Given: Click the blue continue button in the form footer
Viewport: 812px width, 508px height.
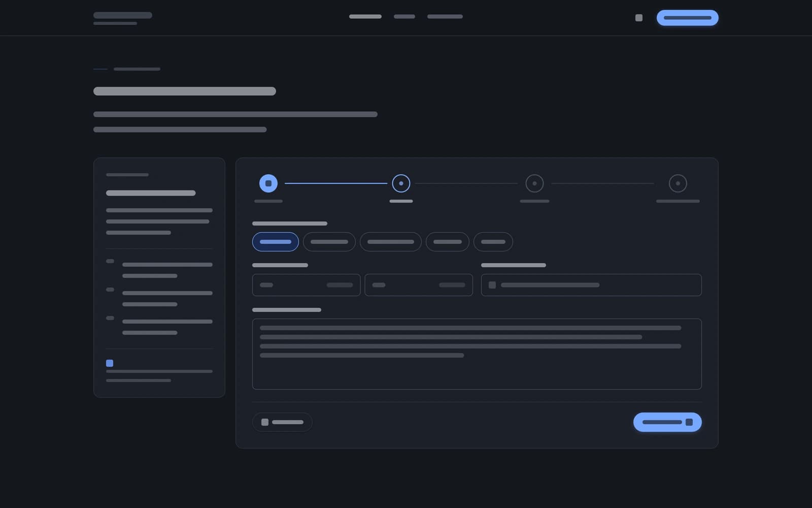Looking at the screenshot, I should pyautogui.click(x=667, y=422).
